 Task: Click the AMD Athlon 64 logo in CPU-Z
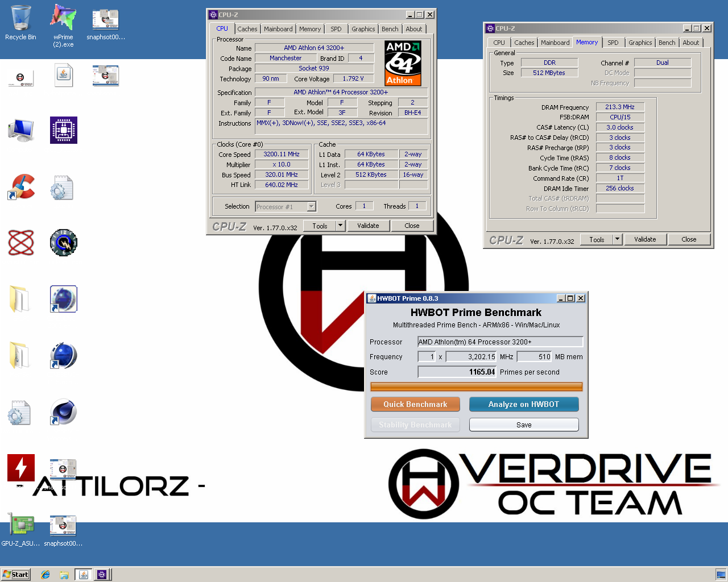[403, 63]
